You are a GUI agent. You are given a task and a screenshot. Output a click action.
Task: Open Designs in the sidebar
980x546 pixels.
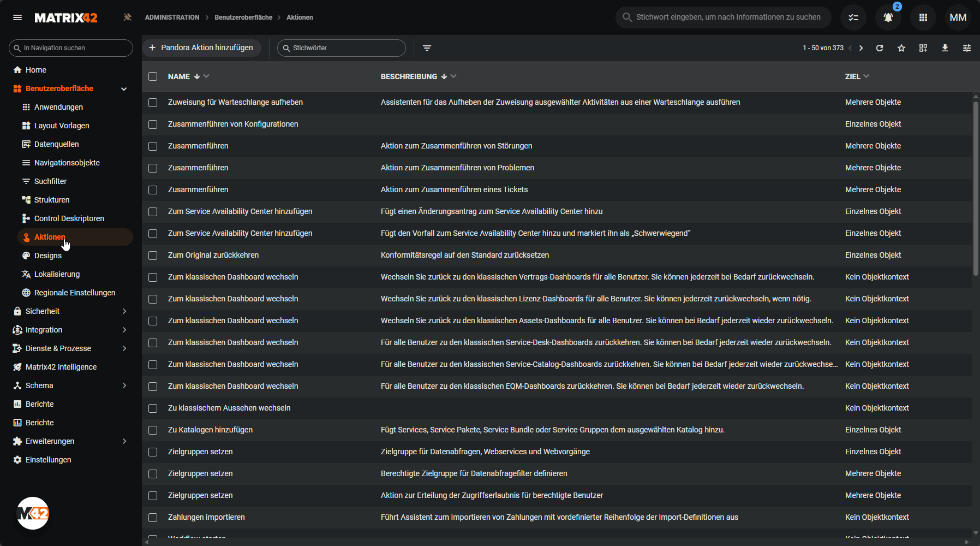48,256
